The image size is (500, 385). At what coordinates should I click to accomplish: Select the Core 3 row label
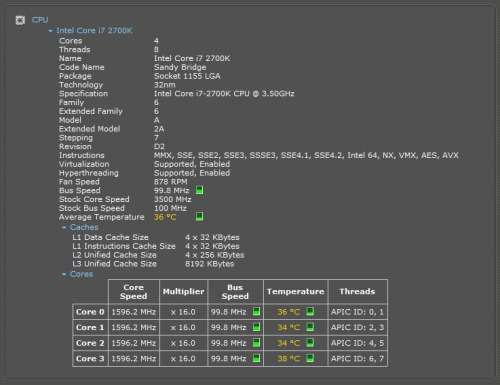[x=90, y=359]
